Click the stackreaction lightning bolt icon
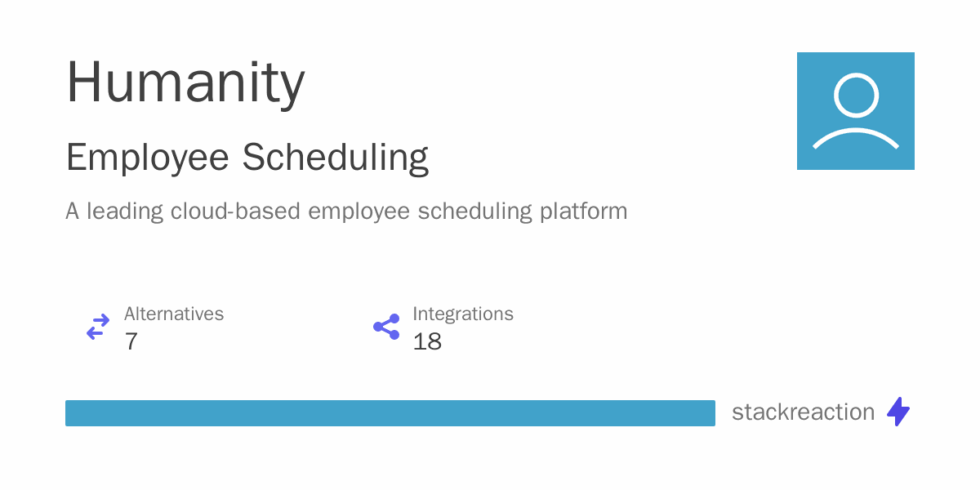980x490 pixels. (898, 412)
